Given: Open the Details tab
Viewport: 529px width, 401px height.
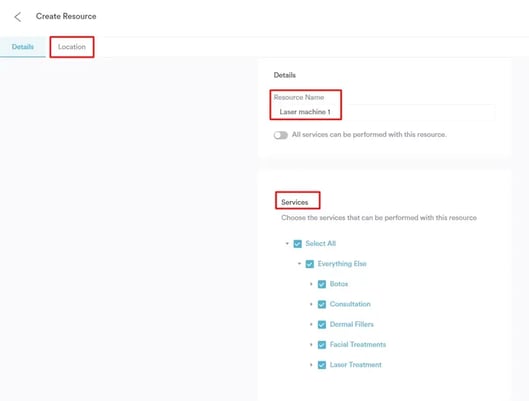Looking at the screenshot, I should pyautogui.click(x=23, y=47).
